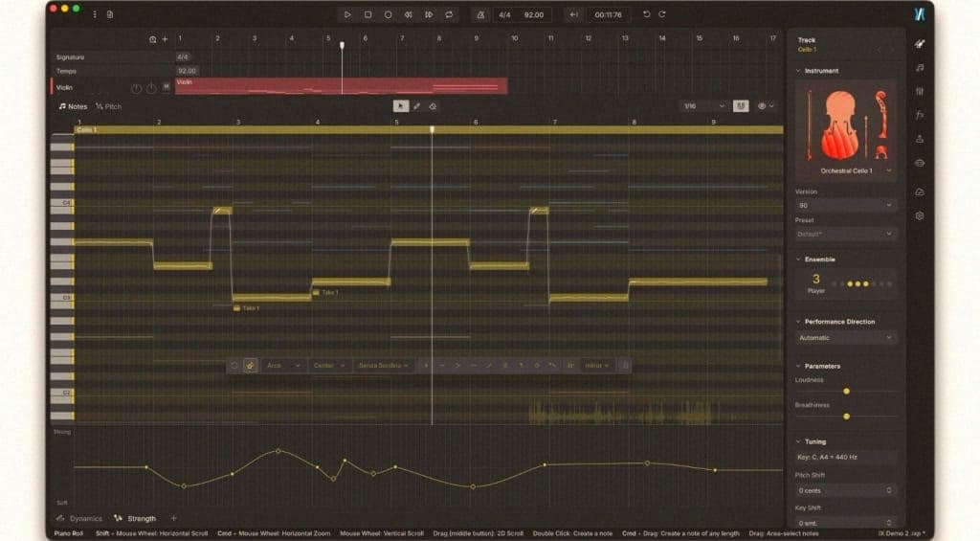Select the eraser tool

click(x=433, y=106)
